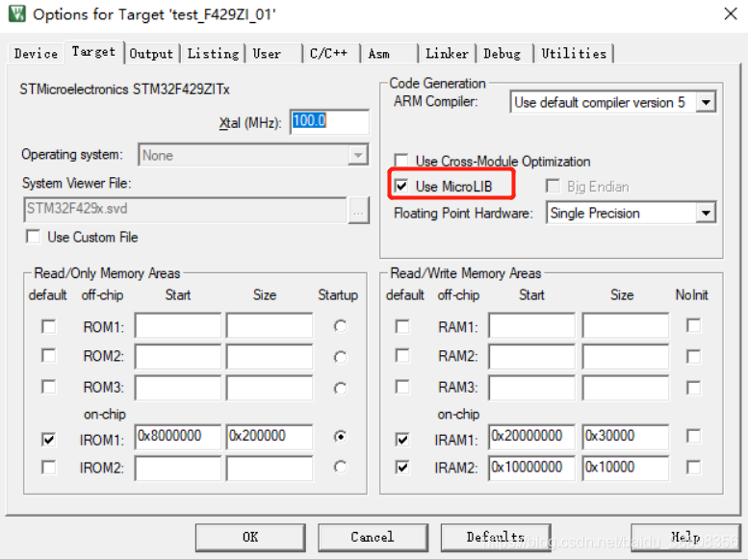This screenshot has width=748, height=560.
Task: Check the default box for ROM3
Action: 49,387
